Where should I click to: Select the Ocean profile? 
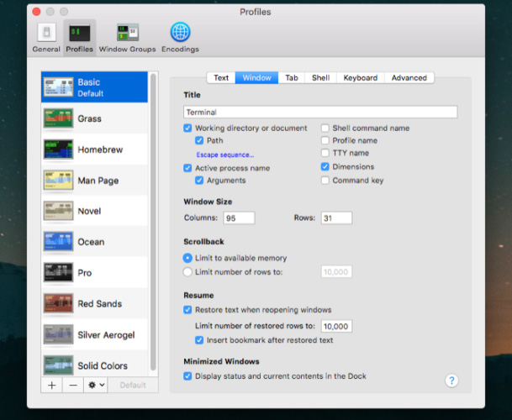tap(91, 242)
